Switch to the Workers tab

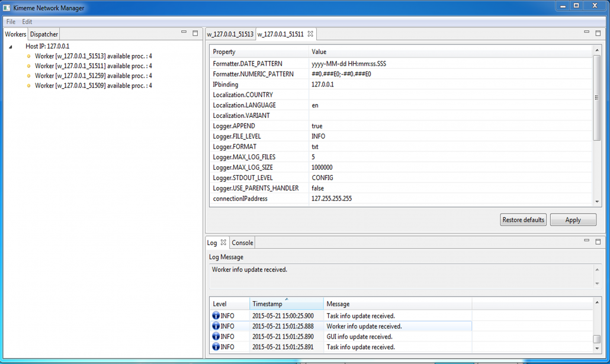(15, 34)
